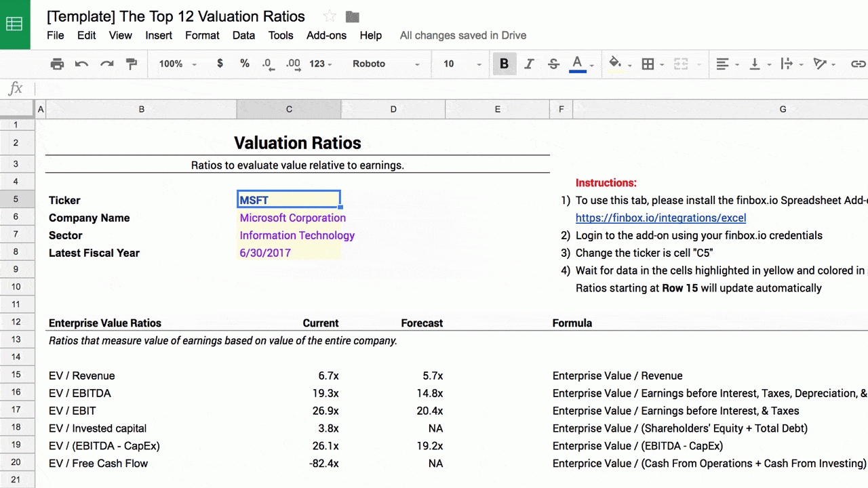Select the -82.4x Free Cash Flow cell
This screenshot has width=868, height=488.
pyautogui.click(x=289, y=464)
